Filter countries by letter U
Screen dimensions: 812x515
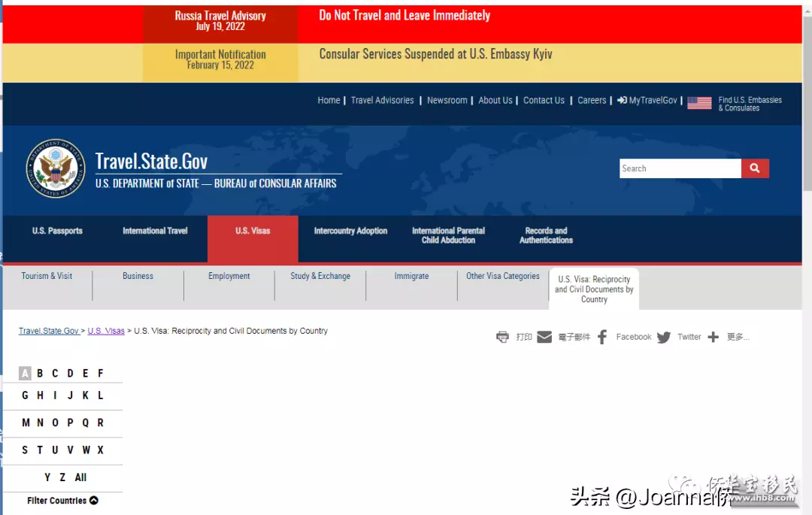pos(55,450)
